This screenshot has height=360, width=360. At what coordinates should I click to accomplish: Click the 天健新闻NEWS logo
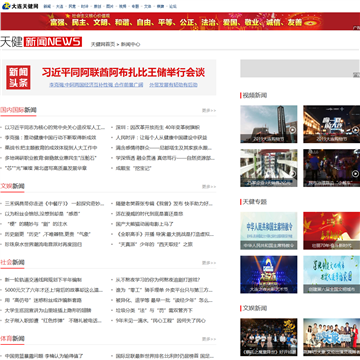(41, 42)
